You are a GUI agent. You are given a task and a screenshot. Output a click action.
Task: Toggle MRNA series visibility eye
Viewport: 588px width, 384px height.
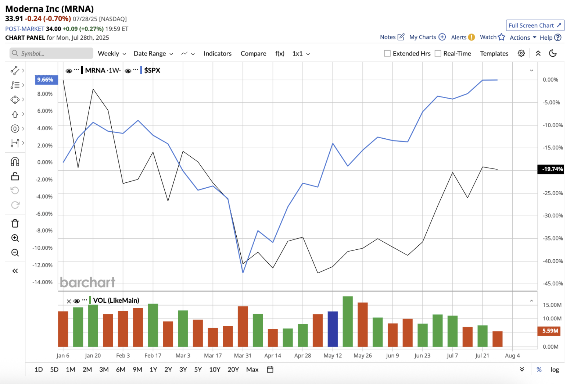69,71
